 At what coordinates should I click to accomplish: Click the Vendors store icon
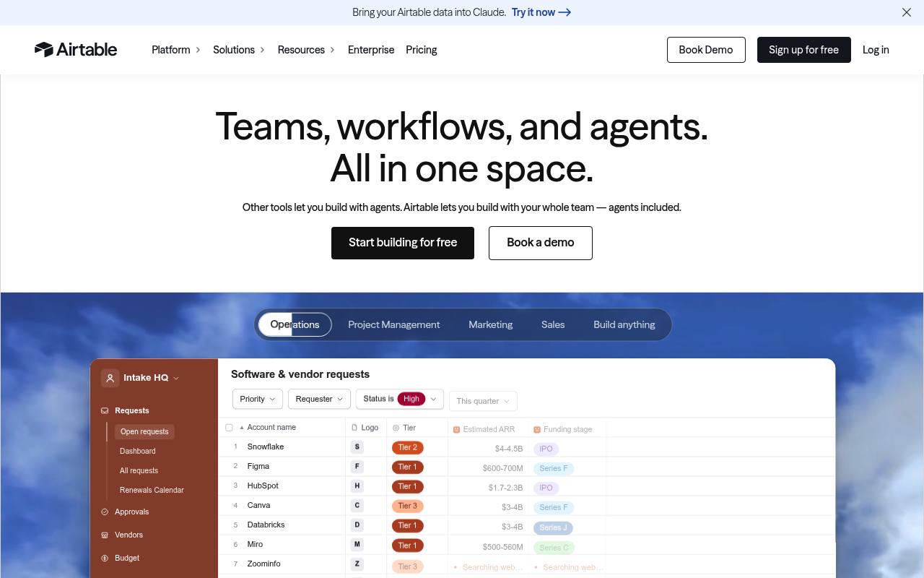click(x=105, y=535)
